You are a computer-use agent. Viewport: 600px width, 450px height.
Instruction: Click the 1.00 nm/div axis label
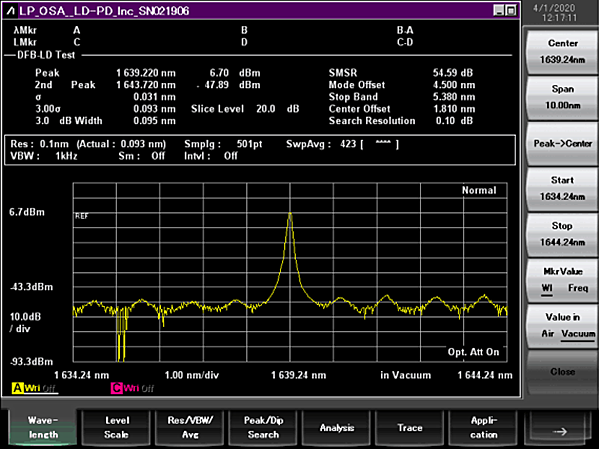pyautogui.click(x=191, y=375)
